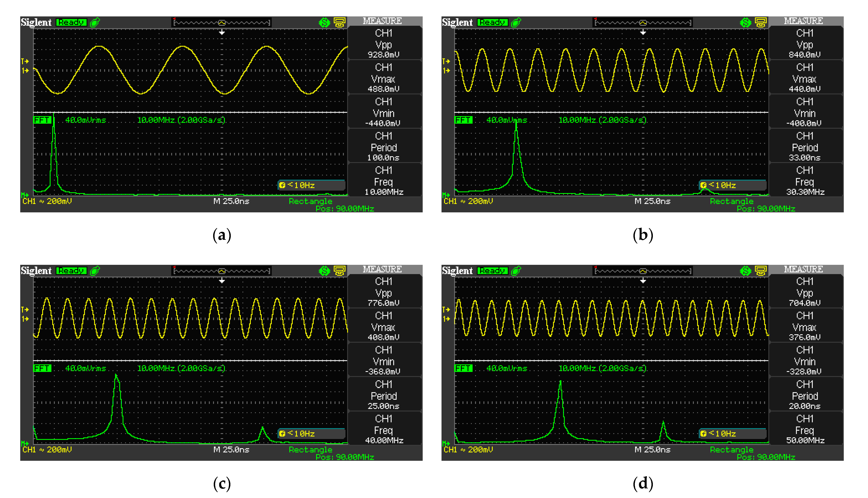Click the green S icon in scope (a)
Screen dimensions: 868x498
(324, 23)
